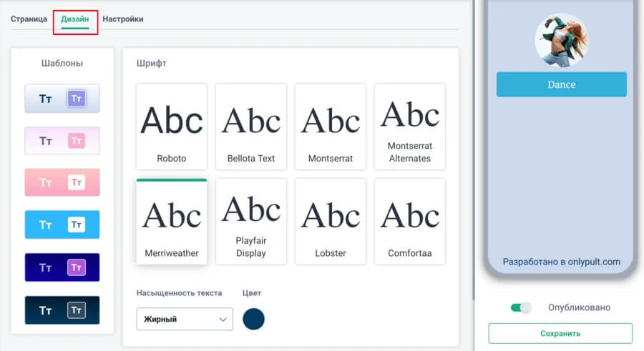
Task: Pick the Lobster font card
Action: pos(330,221)
